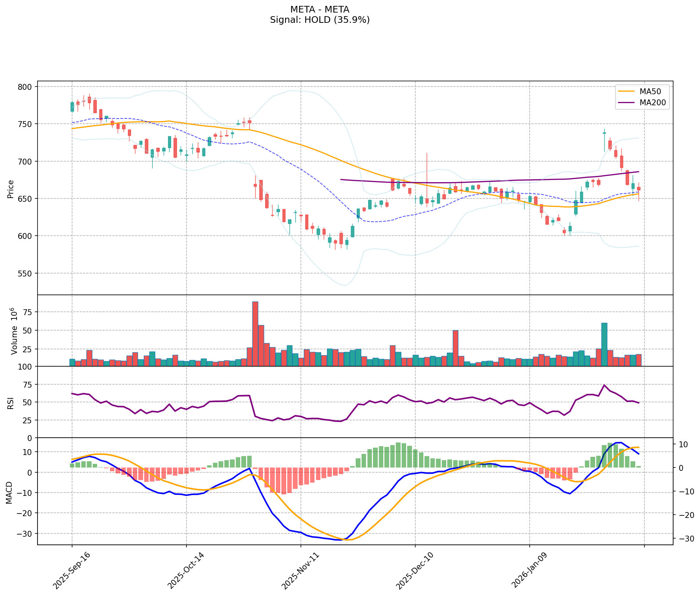Click the candle with long wick reaching 710
The width and height of the screenshot is (700, 596).
(427, 201)
